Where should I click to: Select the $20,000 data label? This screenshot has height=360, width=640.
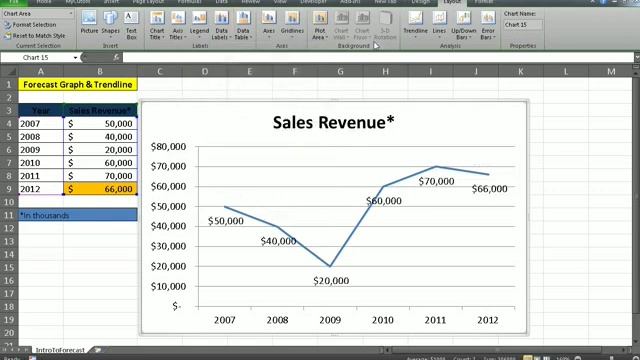pyautogui.click(x=331, y=281)
